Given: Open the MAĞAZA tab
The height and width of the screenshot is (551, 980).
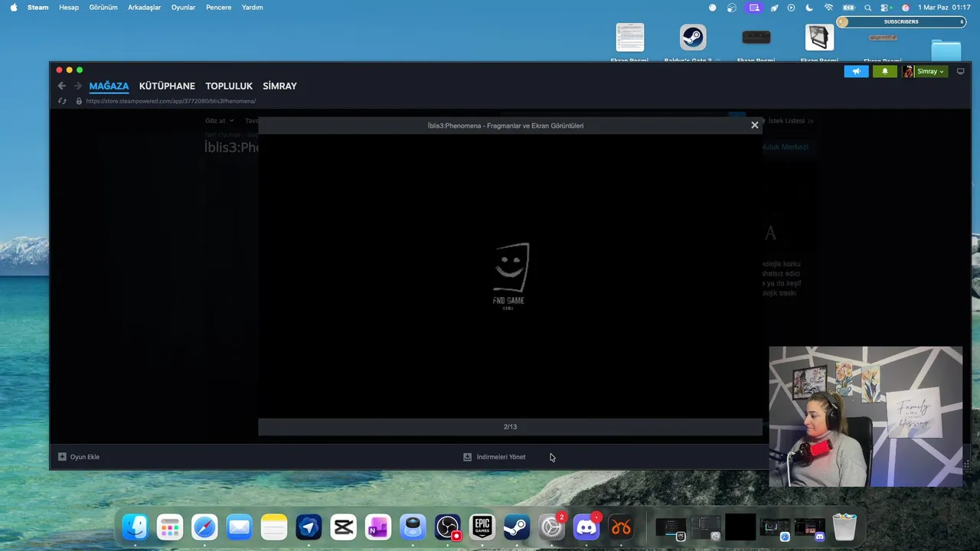Looking at the screenshot, I should point(109,86).
